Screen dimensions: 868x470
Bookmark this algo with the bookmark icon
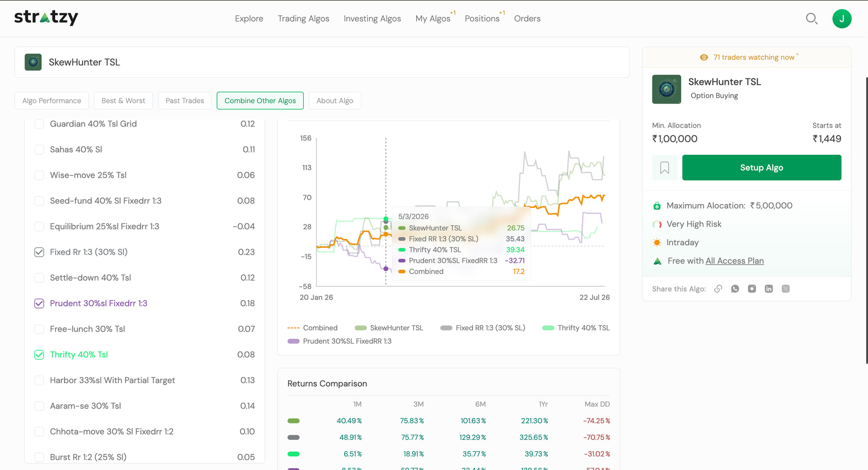point(665,168)
